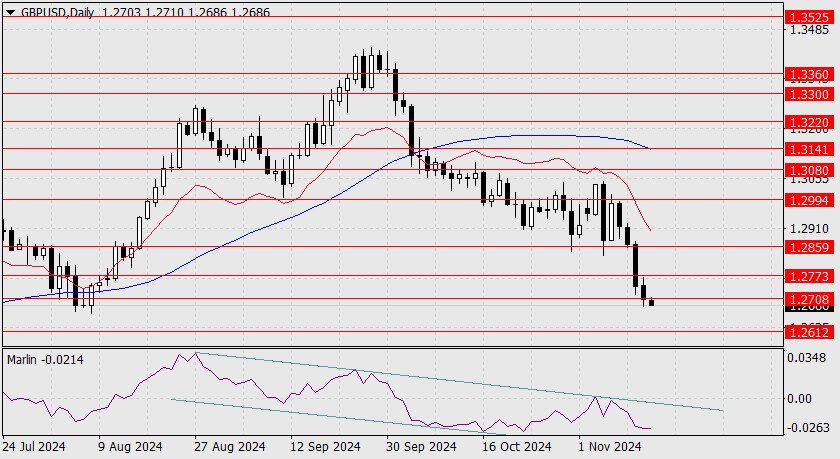840x459 pixels.
Task: Click the 1.2994 red price level label
Action: [809, 200]
